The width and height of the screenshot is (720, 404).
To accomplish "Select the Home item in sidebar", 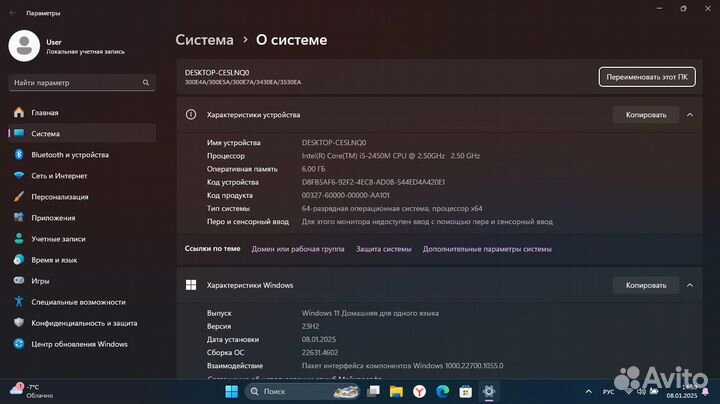I will click(x=44, y=113).
